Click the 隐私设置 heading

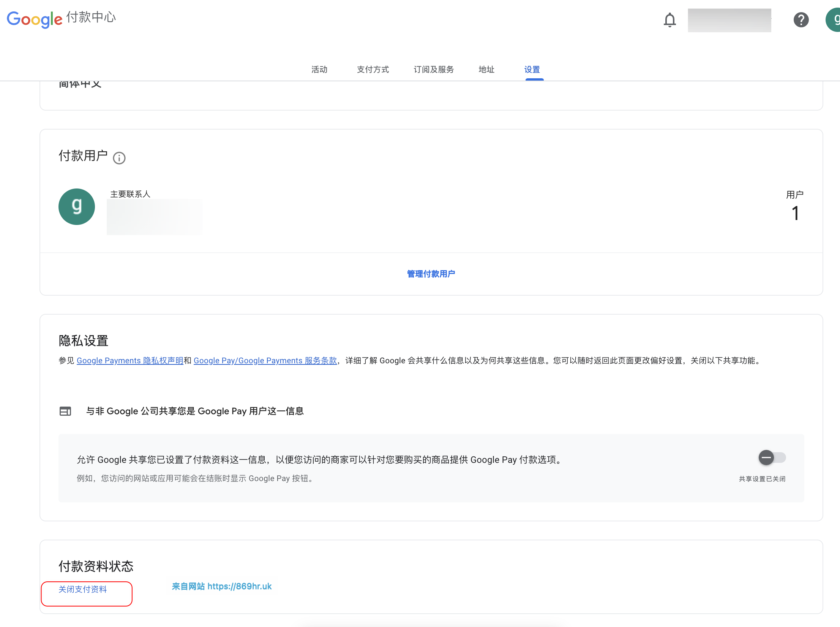coord(84,341)
